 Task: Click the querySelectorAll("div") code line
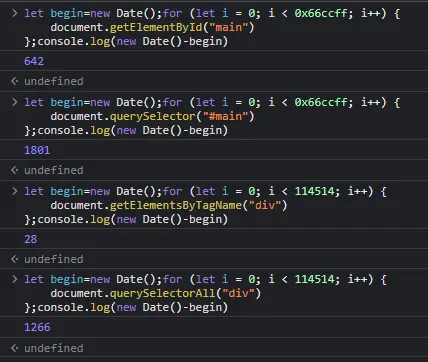click(156, 293)
